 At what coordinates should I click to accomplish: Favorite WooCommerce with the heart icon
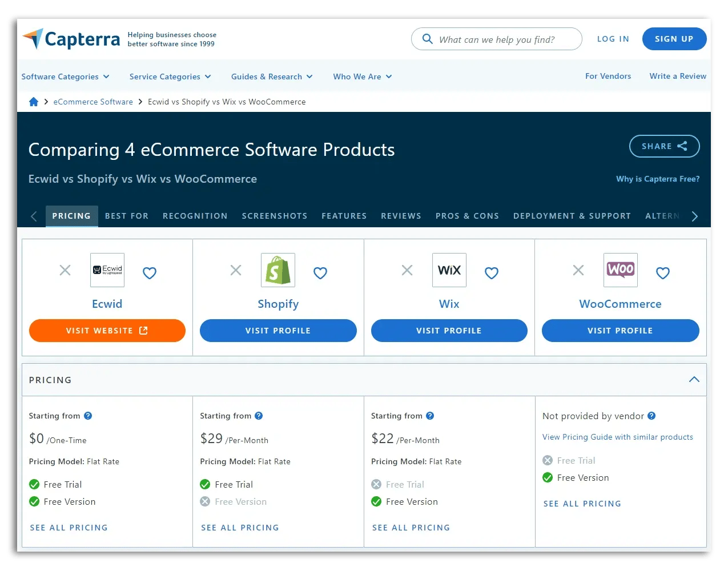(x=662, y=273)
